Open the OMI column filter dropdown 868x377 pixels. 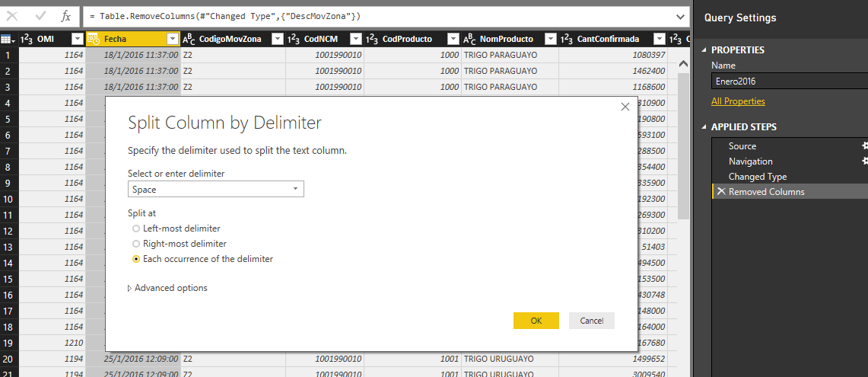pos(78,39)
